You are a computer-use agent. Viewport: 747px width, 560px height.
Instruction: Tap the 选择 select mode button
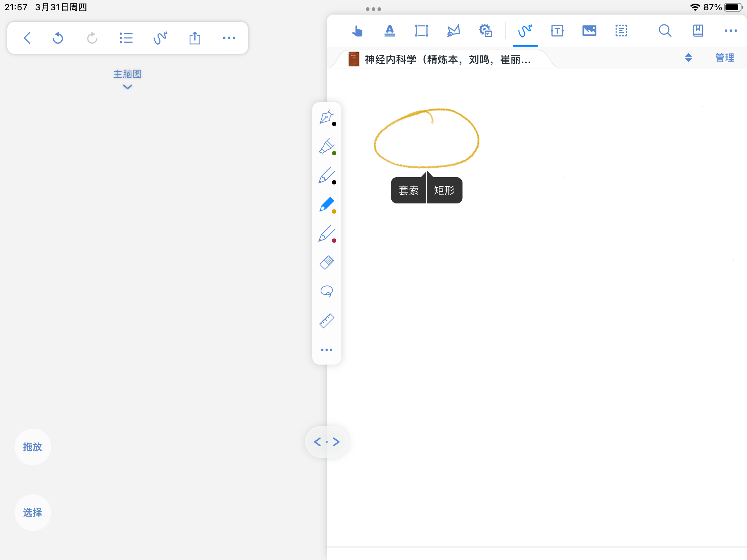(x=32, y=513)
